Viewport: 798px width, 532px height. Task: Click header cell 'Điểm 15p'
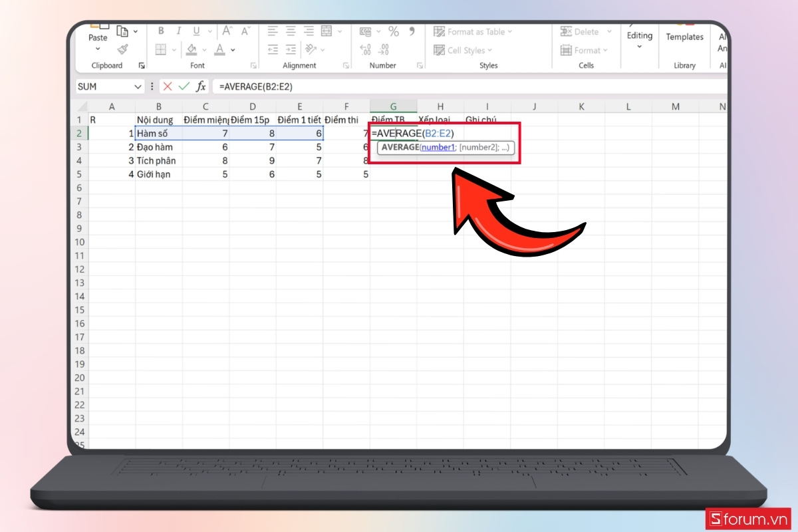[253, 120]
